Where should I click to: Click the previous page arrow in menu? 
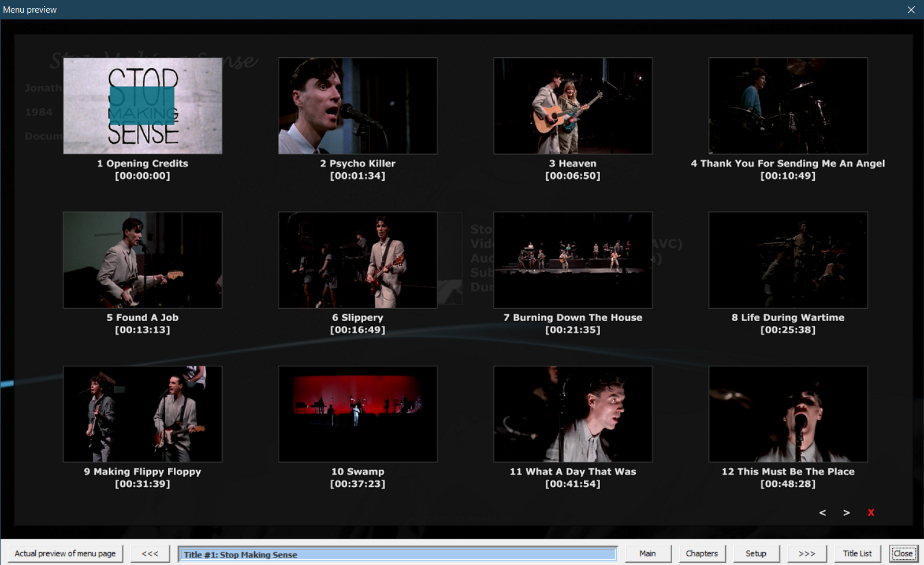(x=822, y=513)
